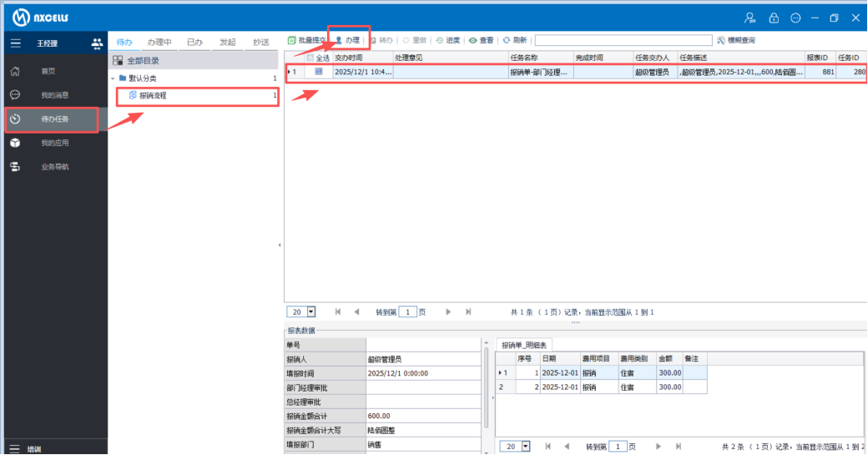Check the 全选 select-all checkbox
This screenshot has width=868, height=455.
click(x=311, y=58)
